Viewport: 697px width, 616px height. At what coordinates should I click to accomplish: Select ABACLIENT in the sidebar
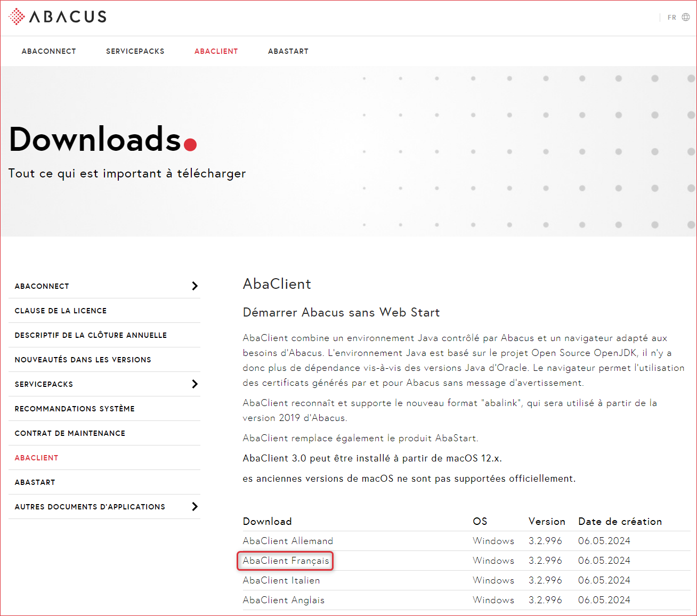tap(36, 458)
